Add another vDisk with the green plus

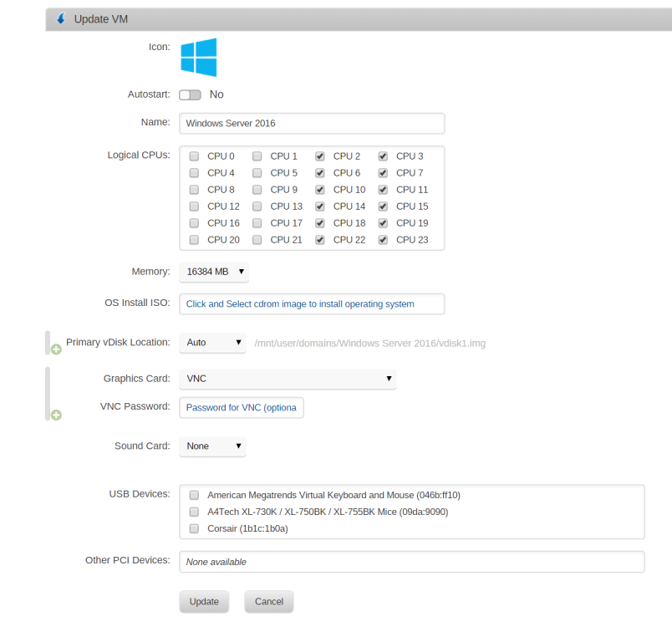click(56, 349)
